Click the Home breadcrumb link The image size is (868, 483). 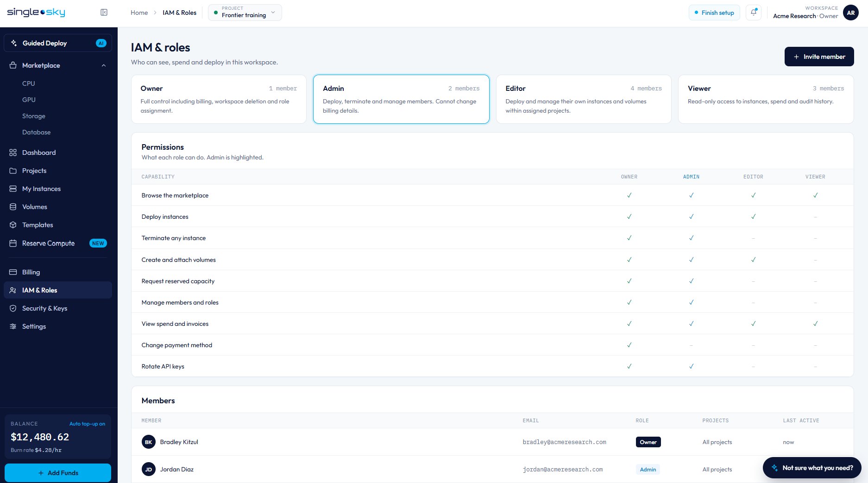pyautogui.click(x=139, y=13)
